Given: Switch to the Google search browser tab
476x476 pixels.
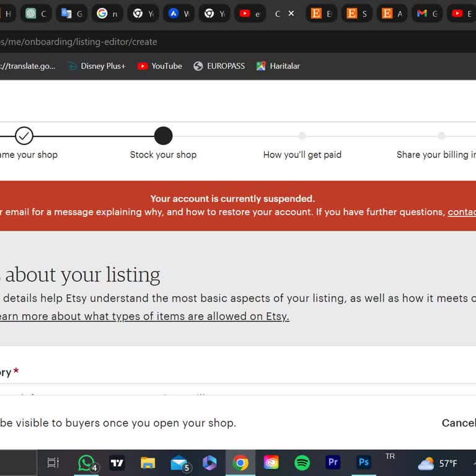Looking at the screenshot, I should pyautogui.click(x=107, y=14).
